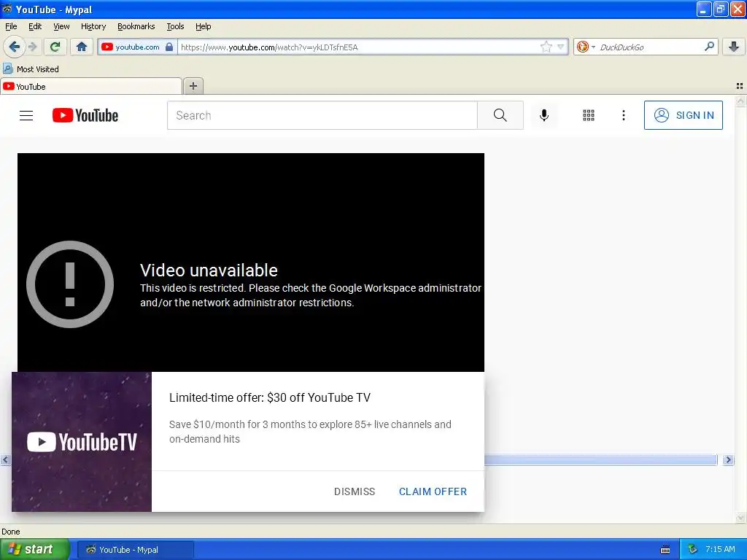The width and height of the screenshot is (747, 560).
Task: Click the magnifier in the DuckDuckGo search box
Action: point(709,46)
